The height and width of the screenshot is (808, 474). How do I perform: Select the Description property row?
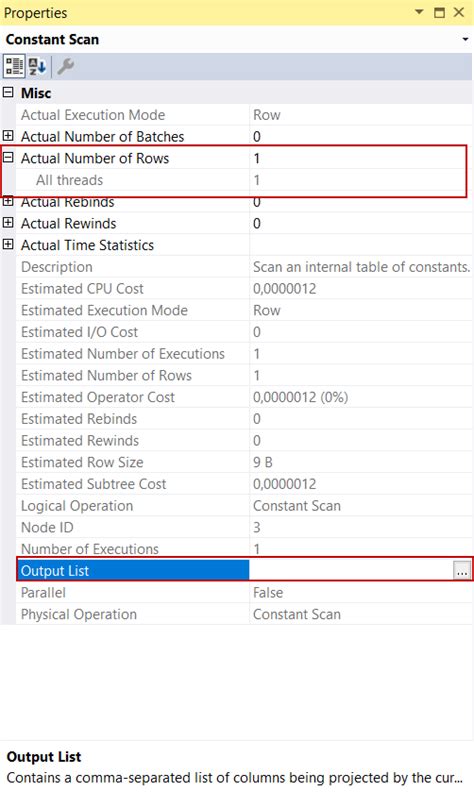pyautogui.click(x=244, y=267)
